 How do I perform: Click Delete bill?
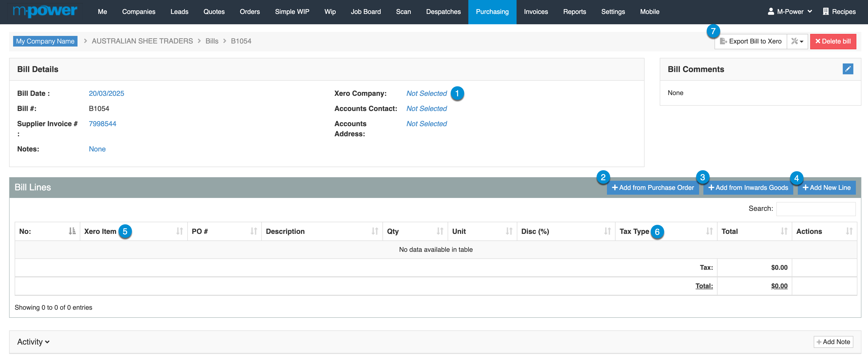tap(833, 41)
